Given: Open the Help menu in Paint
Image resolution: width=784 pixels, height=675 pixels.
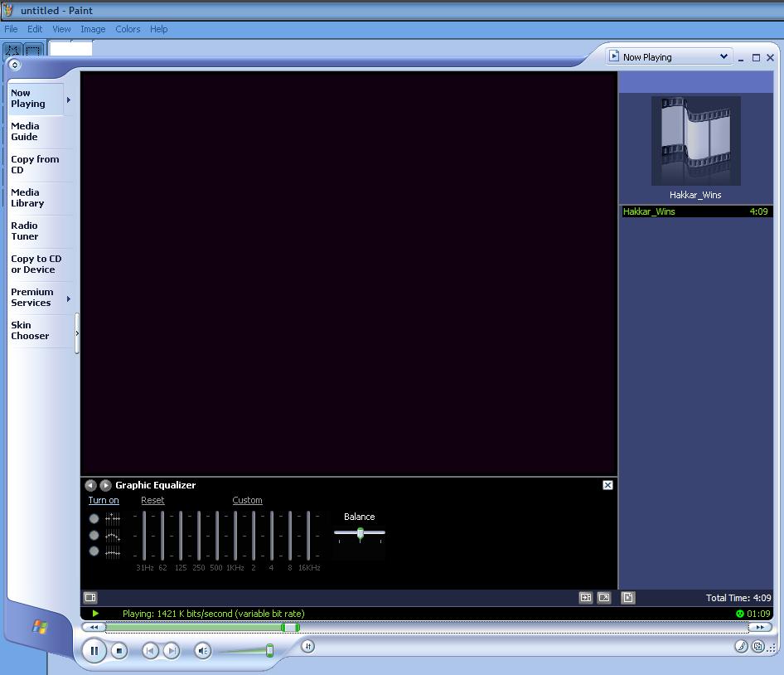Looking at the screenshot, I should pos(159,29).
